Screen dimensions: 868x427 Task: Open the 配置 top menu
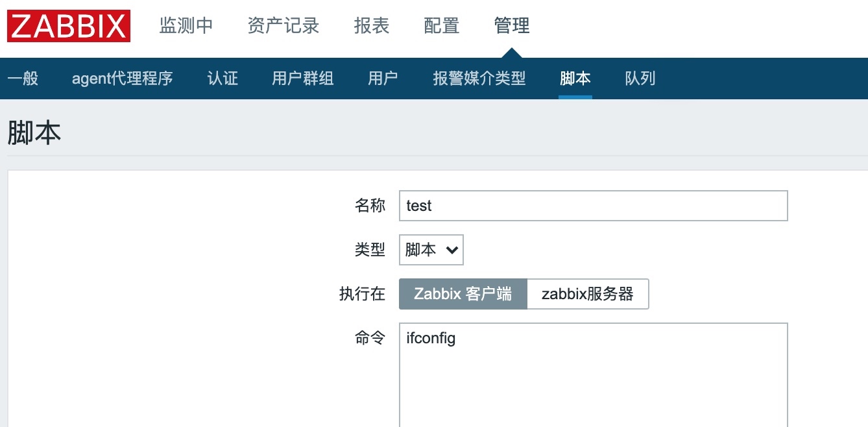pyautogui.click(x=442, y=26)
